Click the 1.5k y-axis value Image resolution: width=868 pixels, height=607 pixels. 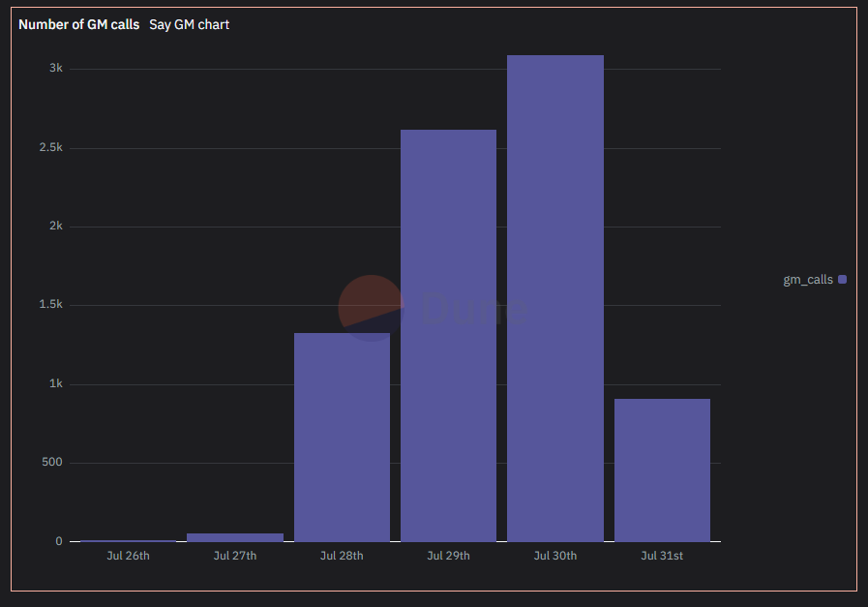coord(51,305)
